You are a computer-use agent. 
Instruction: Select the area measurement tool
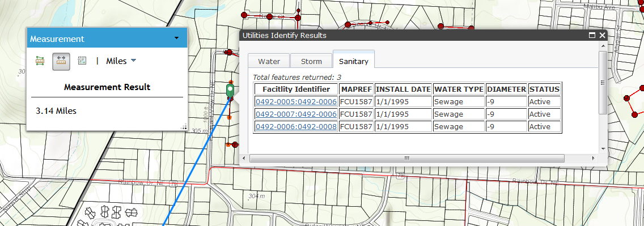point(40,61)
